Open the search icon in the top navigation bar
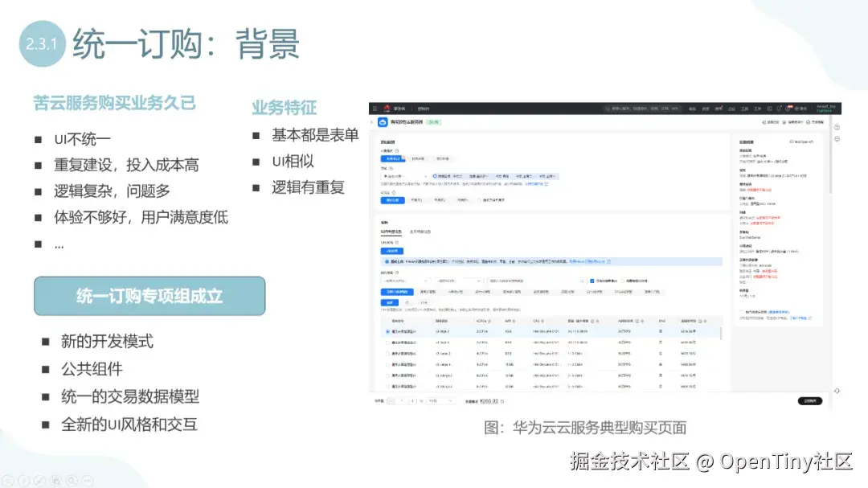Screen dimensions: 868x488 tap(609, 106)
